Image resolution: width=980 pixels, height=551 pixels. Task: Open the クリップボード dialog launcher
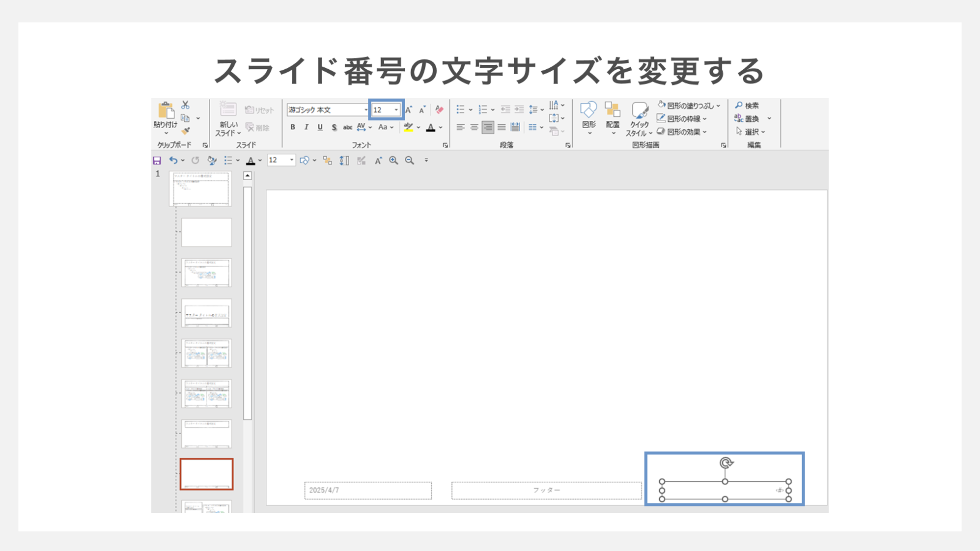point(205,145)
